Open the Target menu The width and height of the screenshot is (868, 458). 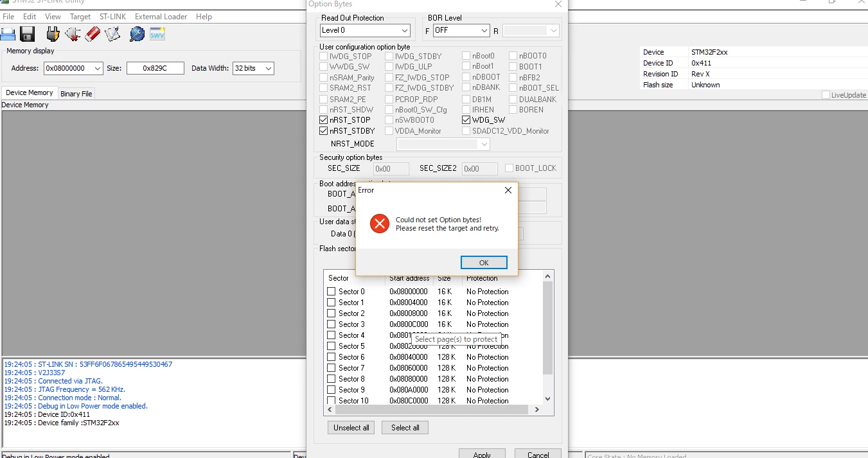coord(80,16)
